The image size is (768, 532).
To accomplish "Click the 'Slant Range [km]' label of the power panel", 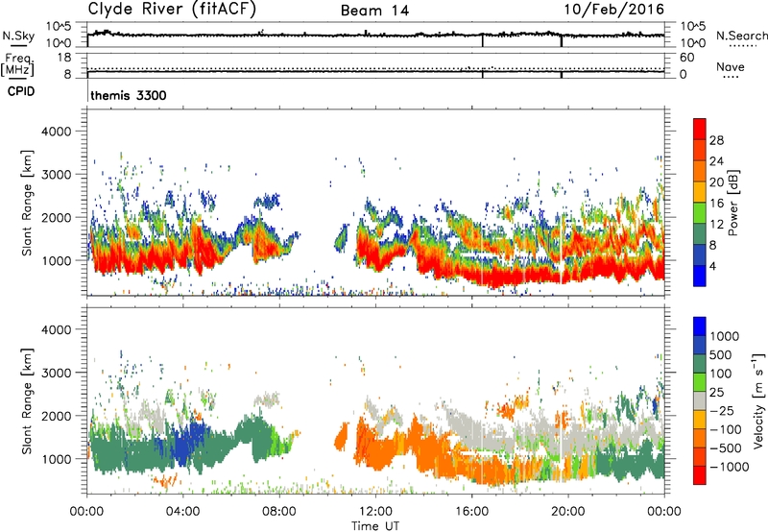I will (27, 203).
